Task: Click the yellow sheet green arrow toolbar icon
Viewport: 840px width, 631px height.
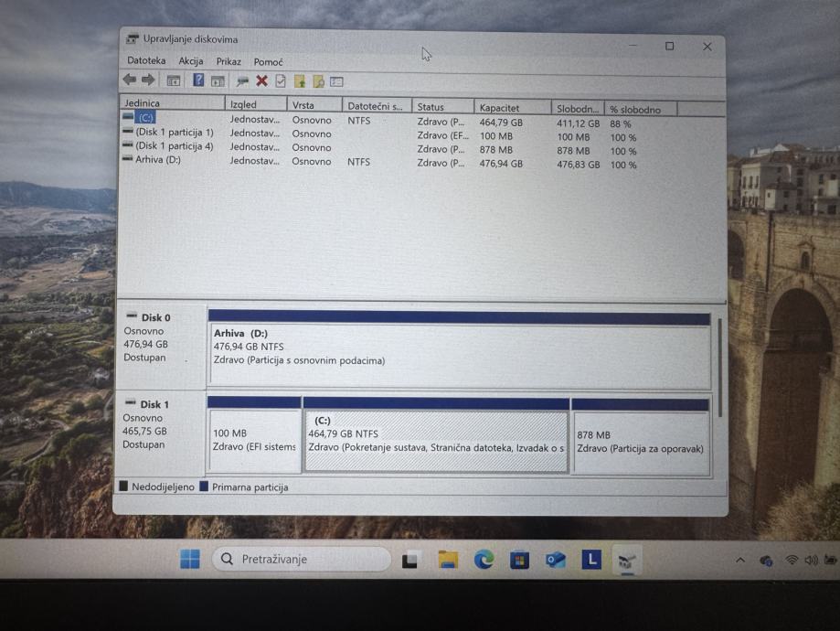Action: pyautogui.click(x=300, y=81)
